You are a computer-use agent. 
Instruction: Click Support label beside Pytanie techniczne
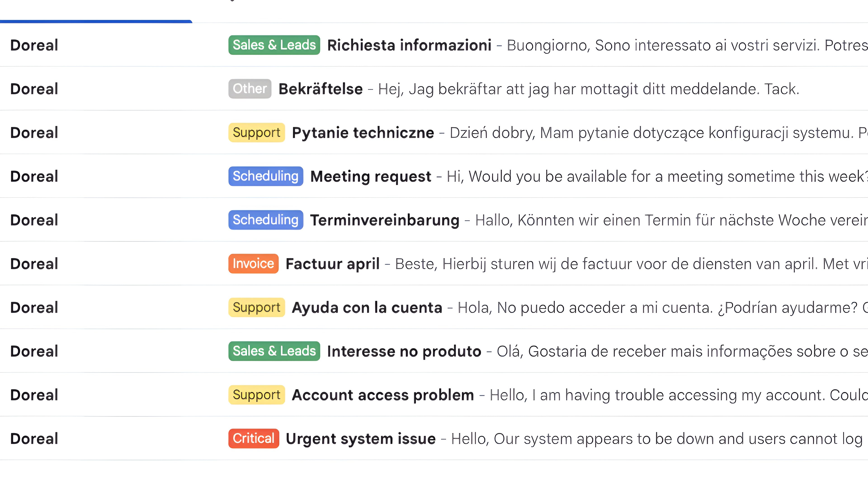256,133
